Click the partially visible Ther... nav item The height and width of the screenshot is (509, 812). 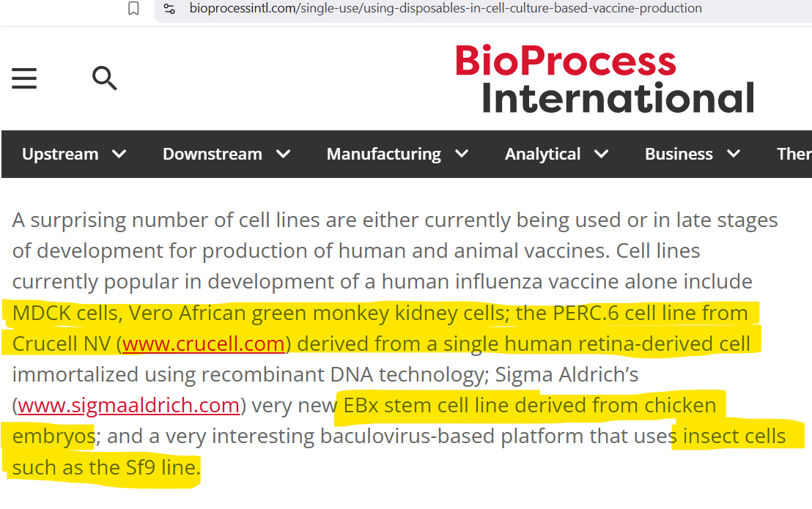(x=794, y=154)
